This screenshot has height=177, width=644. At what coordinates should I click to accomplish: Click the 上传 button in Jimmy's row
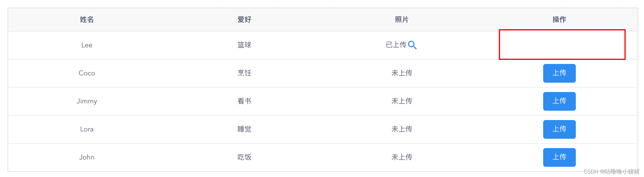coord(559,101)
